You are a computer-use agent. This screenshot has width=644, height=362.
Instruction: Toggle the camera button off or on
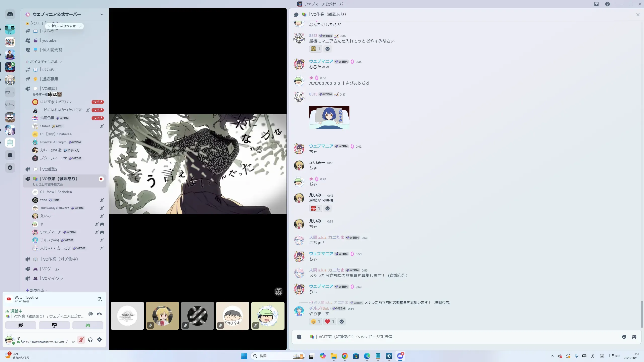point(21,325)
